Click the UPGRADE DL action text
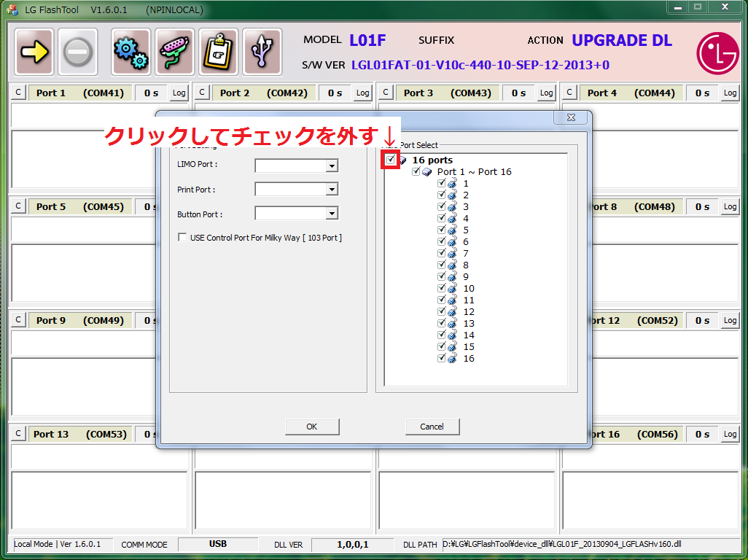The width and height of the screenshot is (748, 560). (622, 41)
